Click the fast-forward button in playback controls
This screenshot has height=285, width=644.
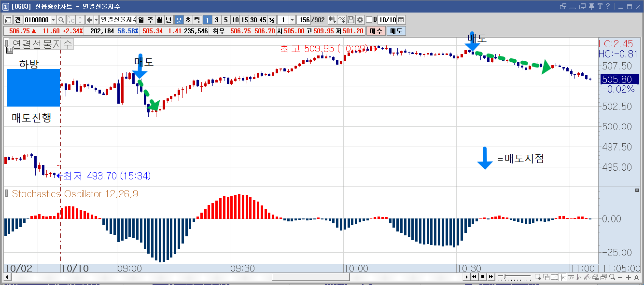tap(490, 277)
